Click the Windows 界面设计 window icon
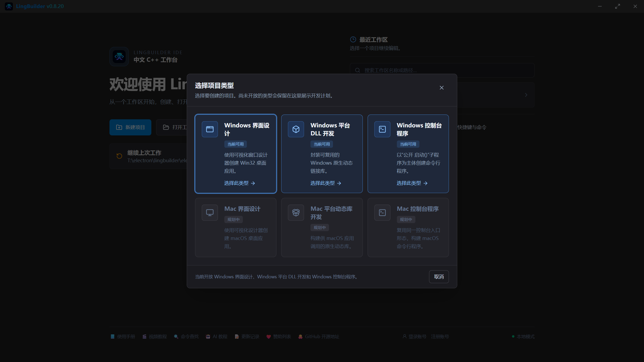Viewport: 644px width, 362px height. pyautogui.click(x=210, y=129)
